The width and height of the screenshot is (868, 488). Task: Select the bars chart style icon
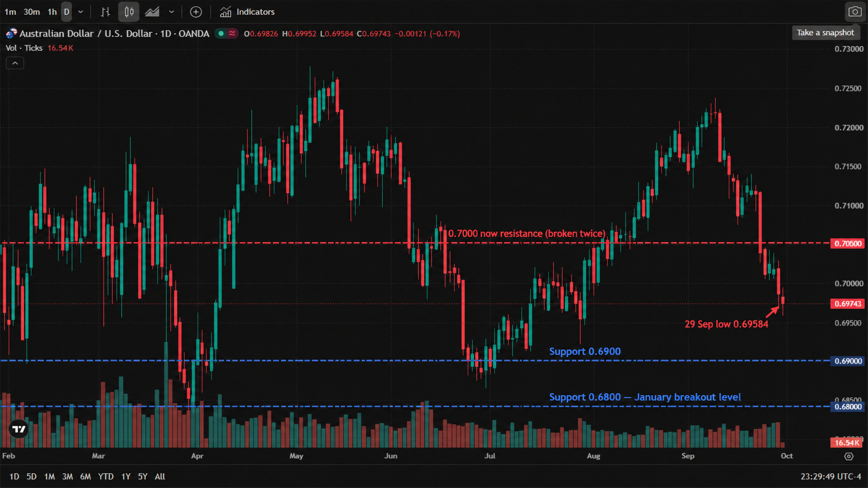[x=106, y=12]
